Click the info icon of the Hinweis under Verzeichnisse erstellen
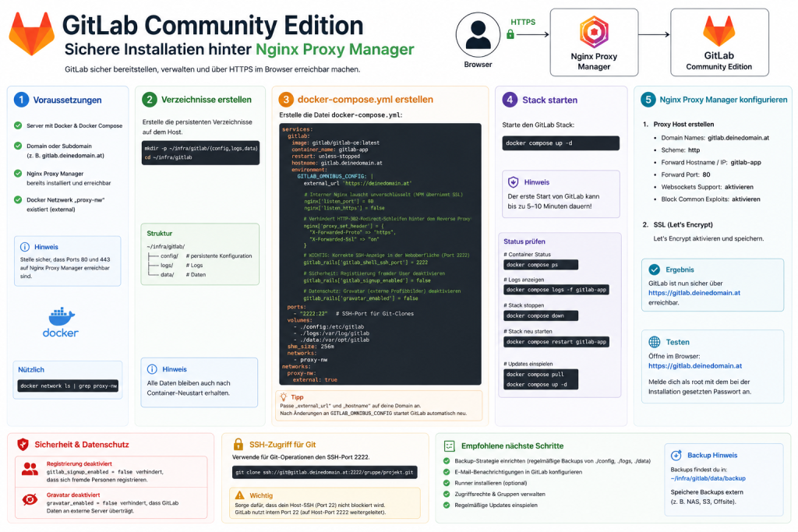 coord(152,369)
